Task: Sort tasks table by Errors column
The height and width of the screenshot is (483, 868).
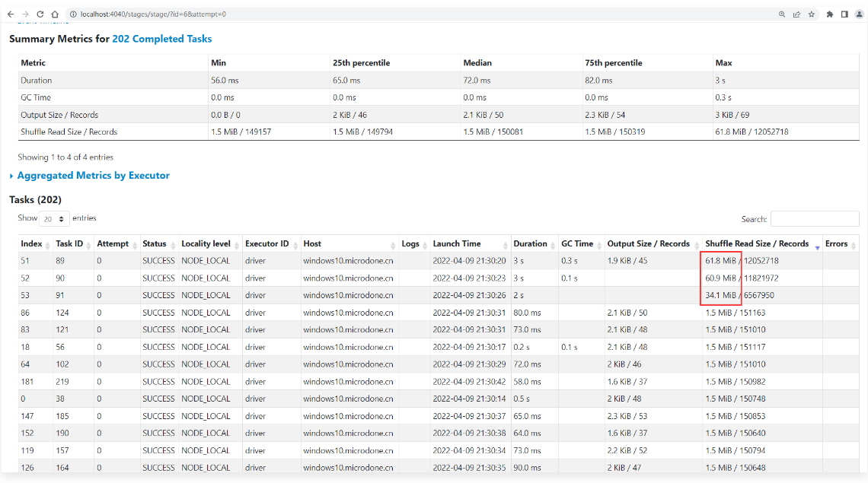Action: point(841,244)
